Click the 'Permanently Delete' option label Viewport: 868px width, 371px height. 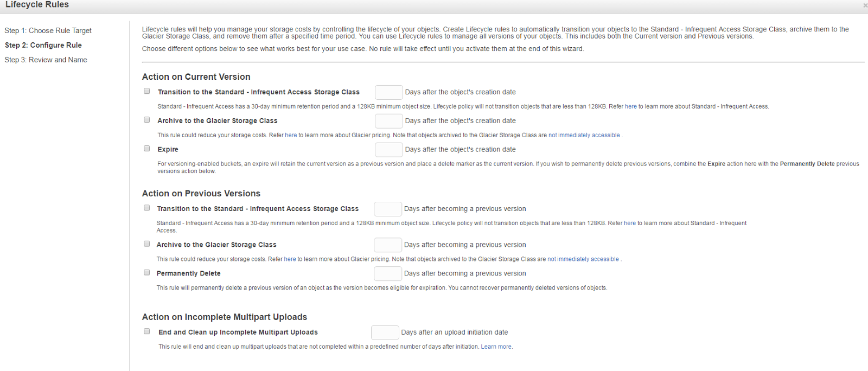188,274
